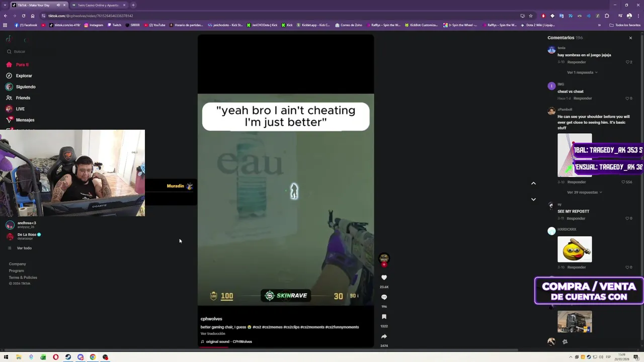Open the truck image comment thumbnail

click(x=575, y=322)
